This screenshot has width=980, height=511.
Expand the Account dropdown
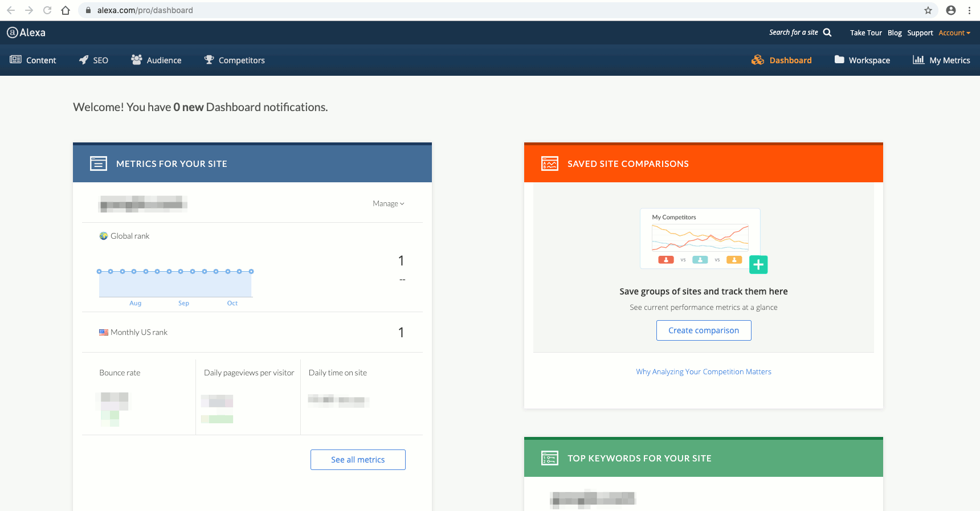click(x=954, y=33)
